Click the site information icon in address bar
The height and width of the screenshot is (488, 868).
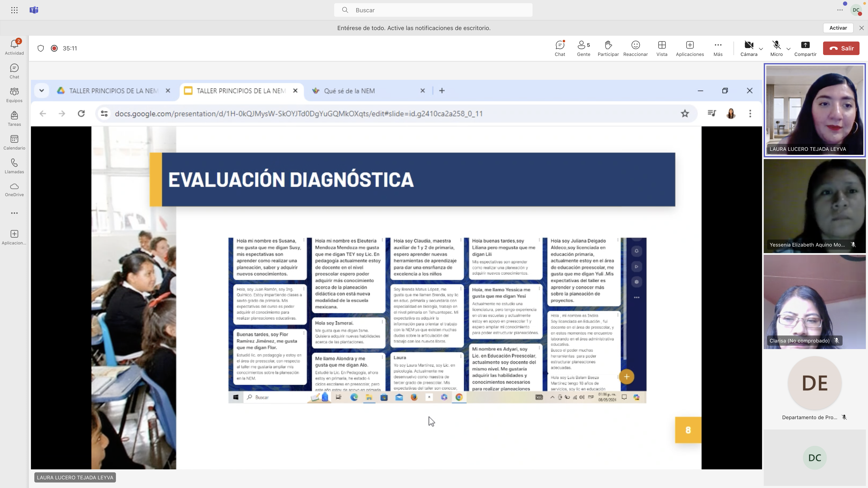(x=104, y=114)
